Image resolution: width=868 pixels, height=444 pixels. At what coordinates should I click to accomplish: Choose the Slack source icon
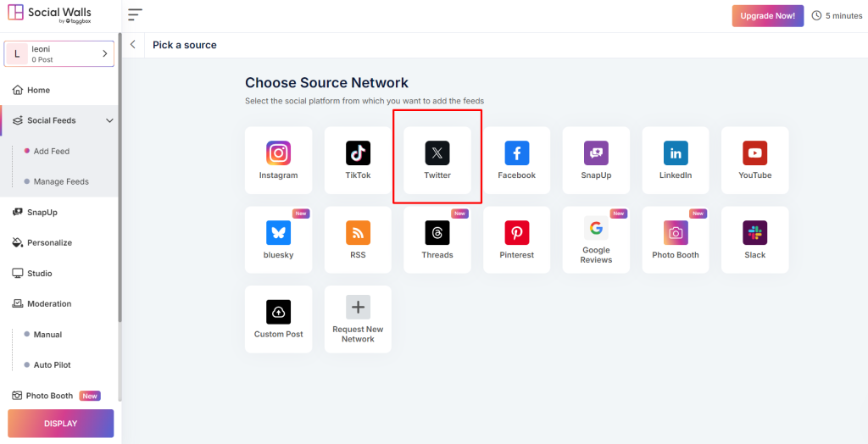click(x=755, y=232)
